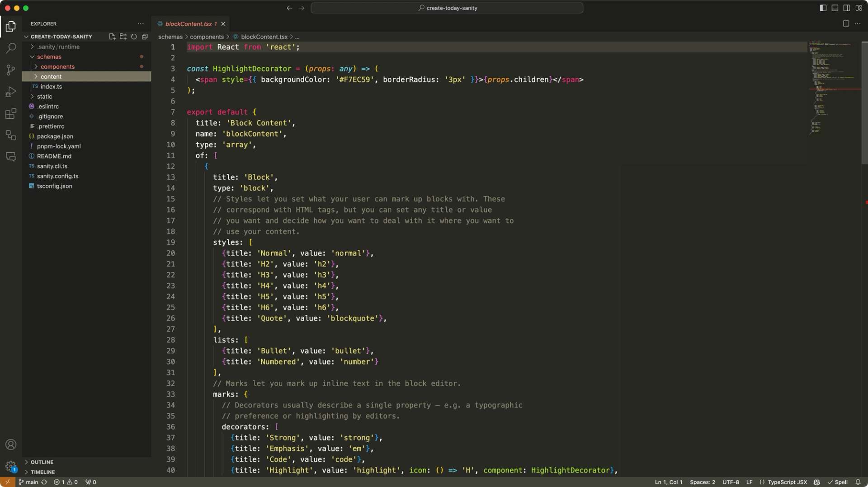Screen dimensions: 868x487
Task: Expand the components folder
Action: coord(57,67)
